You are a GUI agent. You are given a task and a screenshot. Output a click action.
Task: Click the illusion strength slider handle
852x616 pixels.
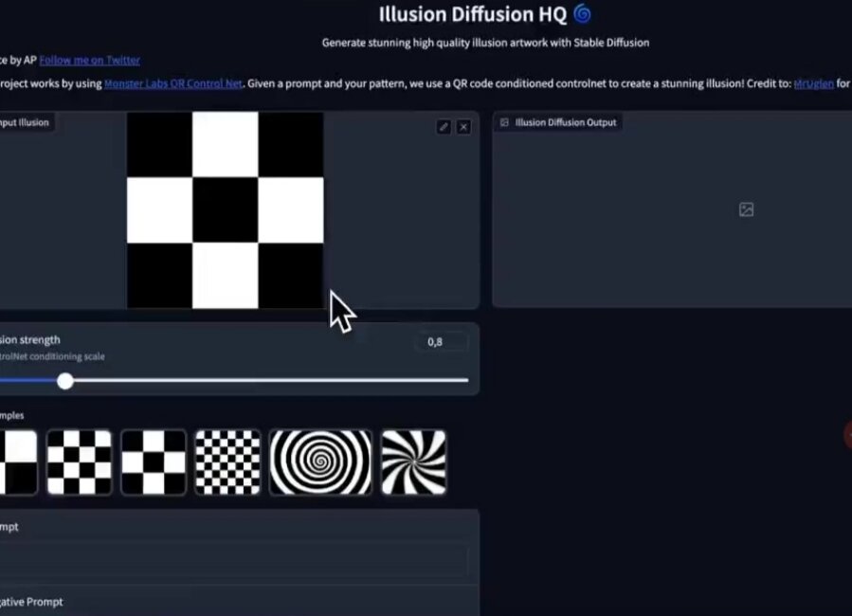click(65, 381)
